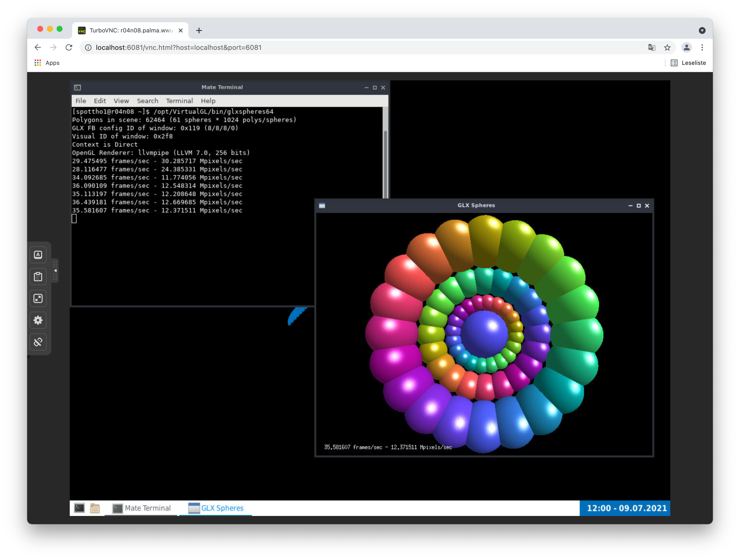Toggle noVNC fullscreen mode
The width and height of the screenshot is (740, 560).
pyautogui.click(x=38, y=299)
